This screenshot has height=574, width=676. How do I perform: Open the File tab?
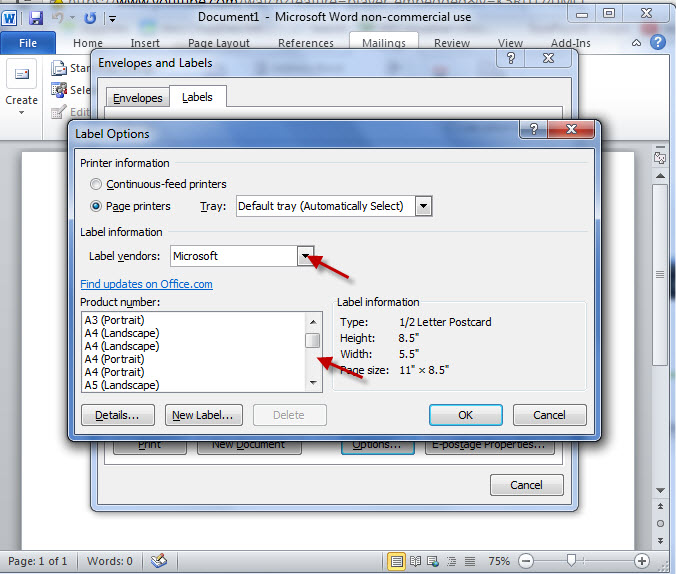coord(28,43)
